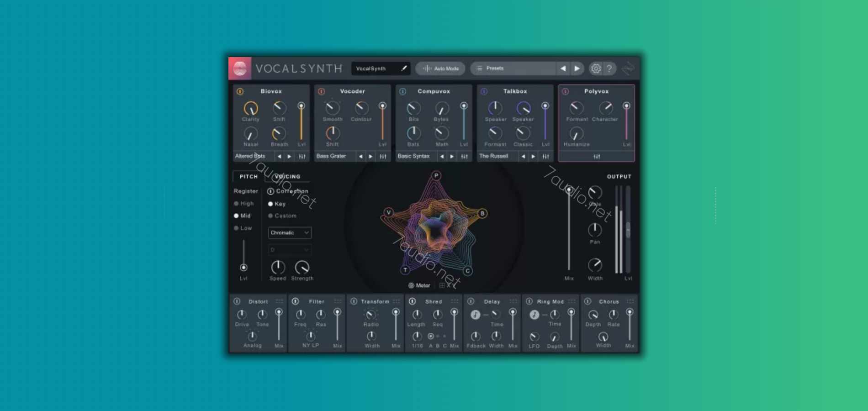Open Polyvox advanced sliders icon
This screenshot has height=411, width=868.
597,156
